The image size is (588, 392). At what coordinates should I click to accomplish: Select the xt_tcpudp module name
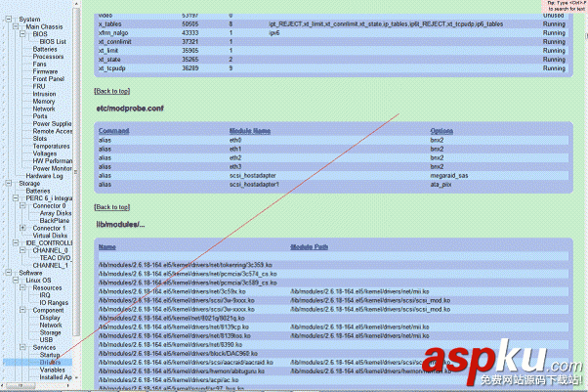(111, 68)
